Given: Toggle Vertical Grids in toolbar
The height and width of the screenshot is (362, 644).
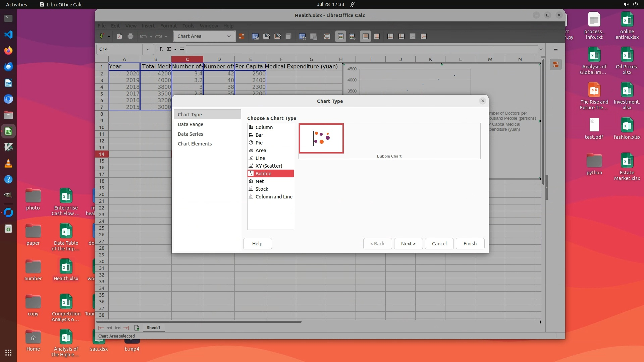Looking at the screenshot, I should click(377, 36).
